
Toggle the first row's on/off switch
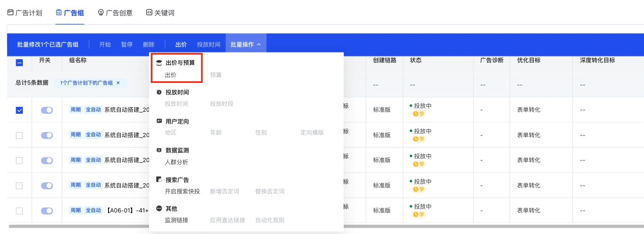(x=47, y=110)
